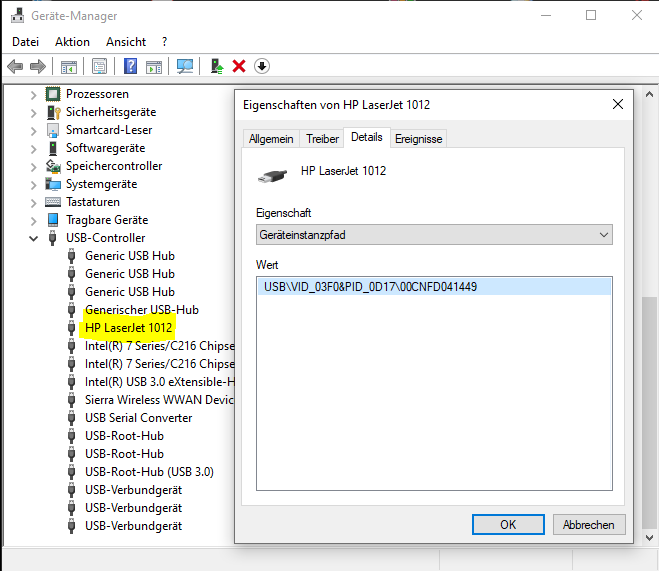Expand the Tastaturen node
The height and width of the screenshot is (571, 659).
click(x=34, y=203)
